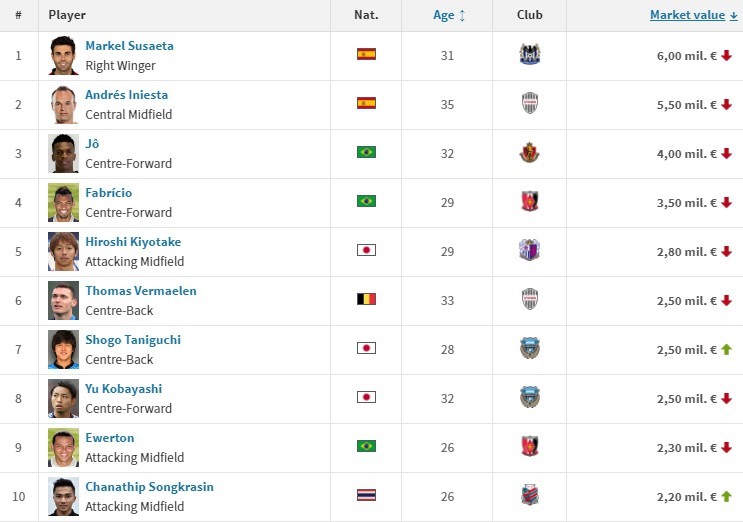Click Yu Kobayashi's name link

click(x=124, y=389)
